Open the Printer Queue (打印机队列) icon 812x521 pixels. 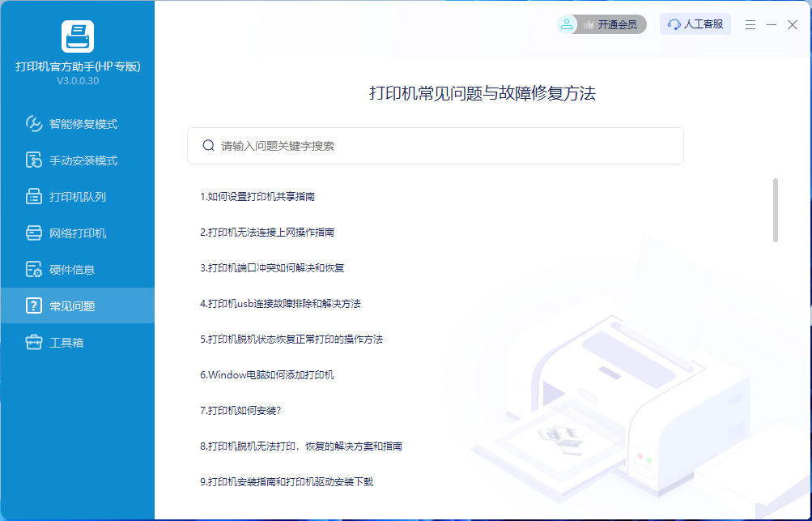coord(34,197)
